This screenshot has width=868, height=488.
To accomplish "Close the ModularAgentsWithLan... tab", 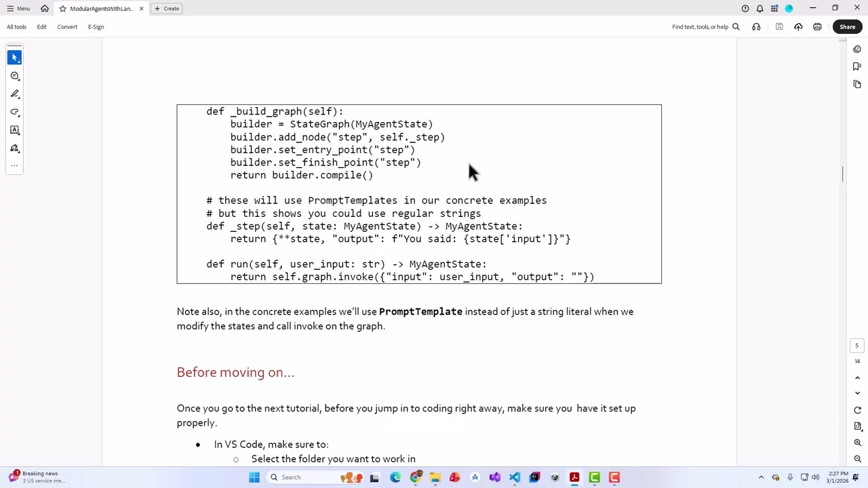I will 141,9.
